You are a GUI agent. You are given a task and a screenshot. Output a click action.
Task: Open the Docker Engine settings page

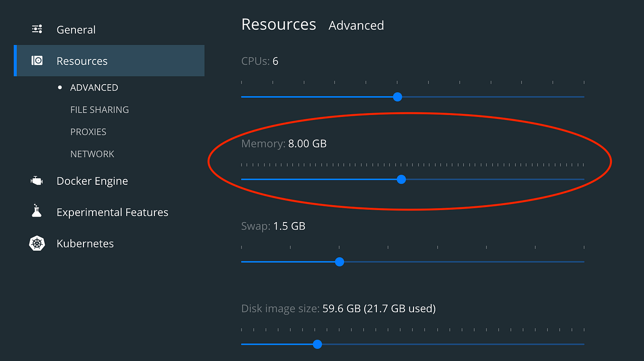click(x=92, y=180)
